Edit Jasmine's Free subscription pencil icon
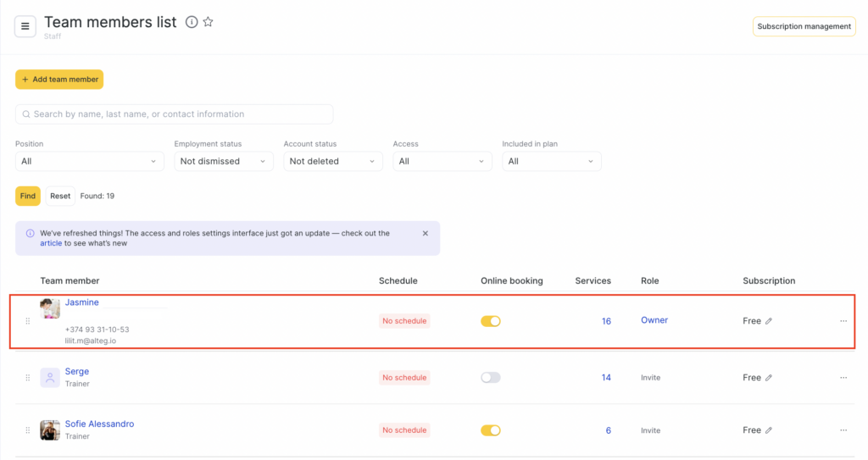This screenshot has height=460, width=868. tap(770, 321)
